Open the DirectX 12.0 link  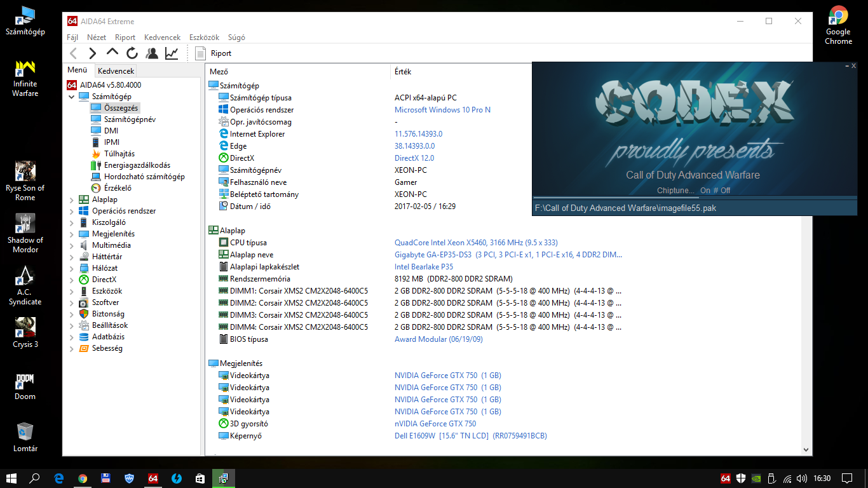coord(414,158)
